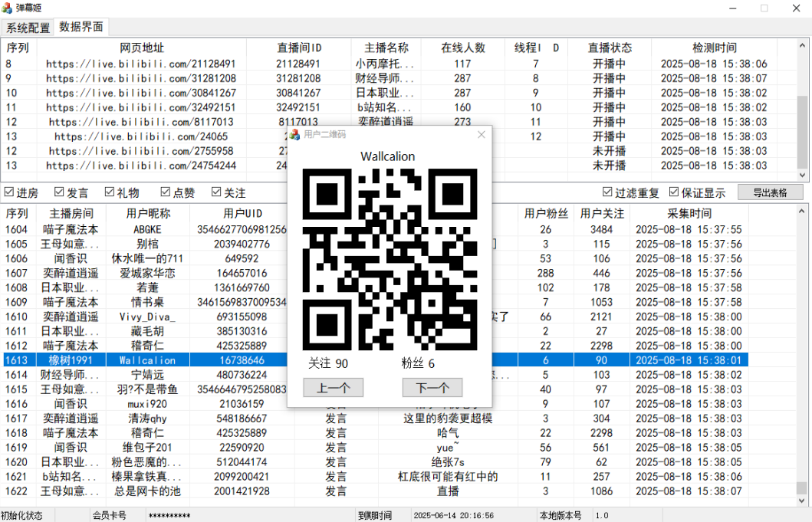This screenshot has width=812, height=522.
Task: Click 到期时间 value 2025-06-14 20:16:56
Action: pyautogui.click(x=453, y=515)
